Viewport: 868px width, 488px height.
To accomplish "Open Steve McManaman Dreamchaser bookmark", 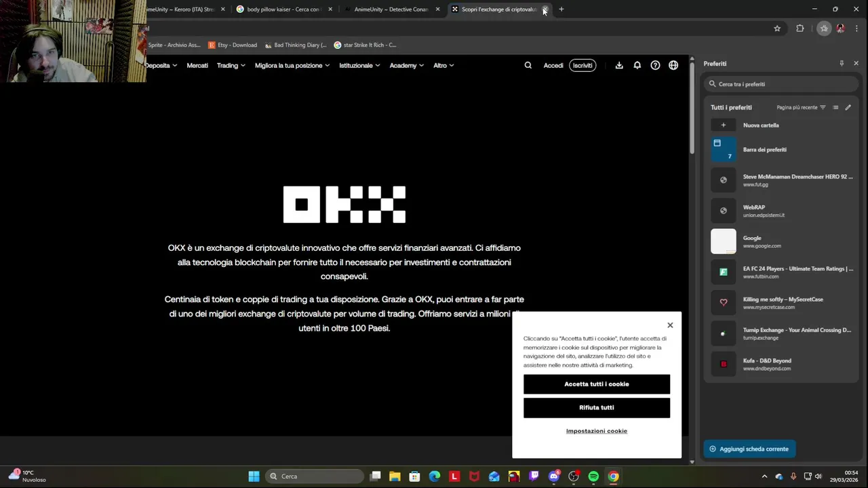I will (x=782, y=180).
